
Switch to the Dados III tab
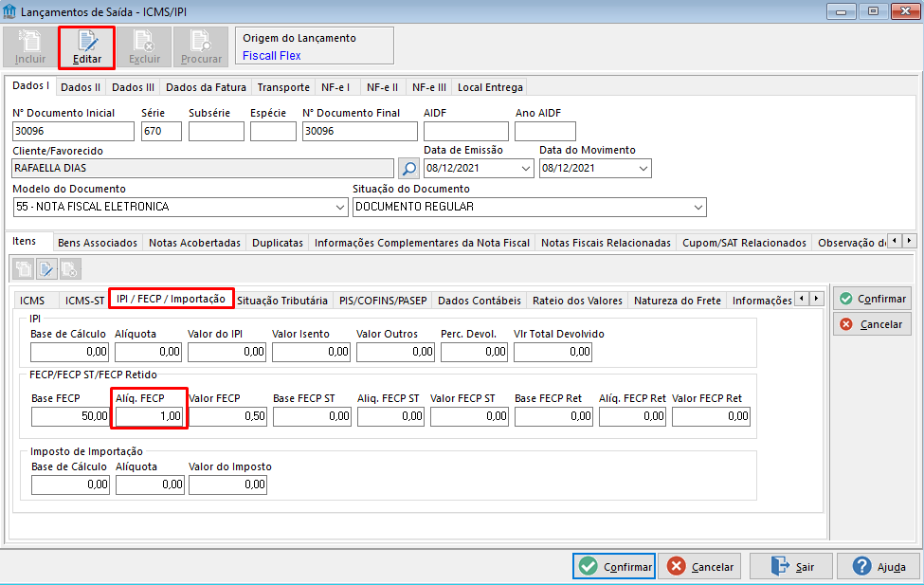tap(134, 87)
